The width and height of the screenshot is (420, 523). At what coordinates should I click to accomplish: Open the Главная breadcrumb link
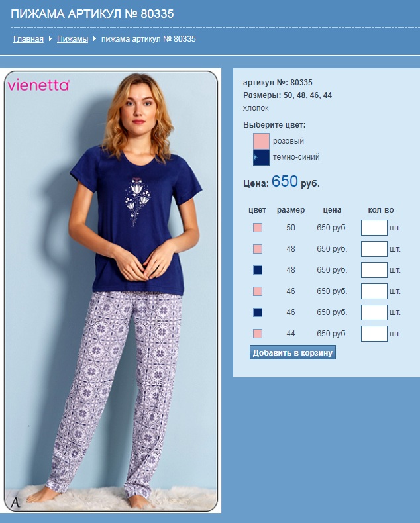coord(28,39)
